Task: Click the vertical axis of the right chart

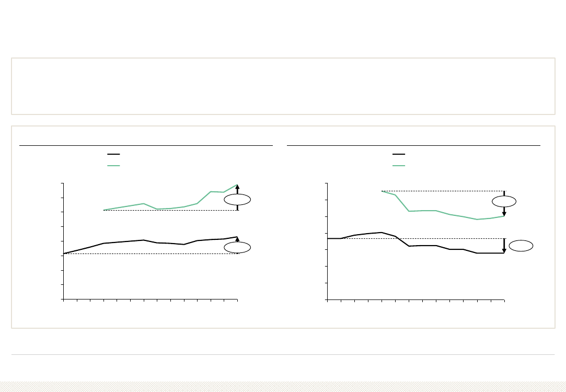Action: coord(327,241)
